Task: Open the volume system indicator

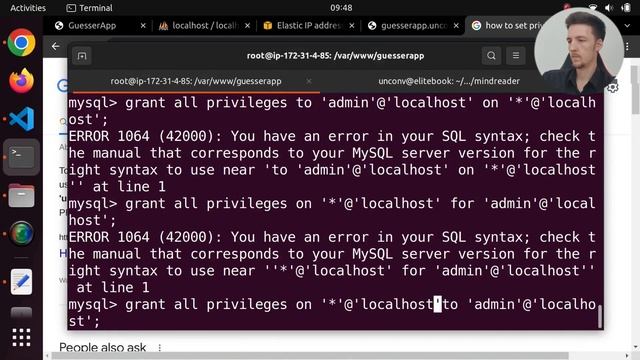Action: tap(609, 8)
